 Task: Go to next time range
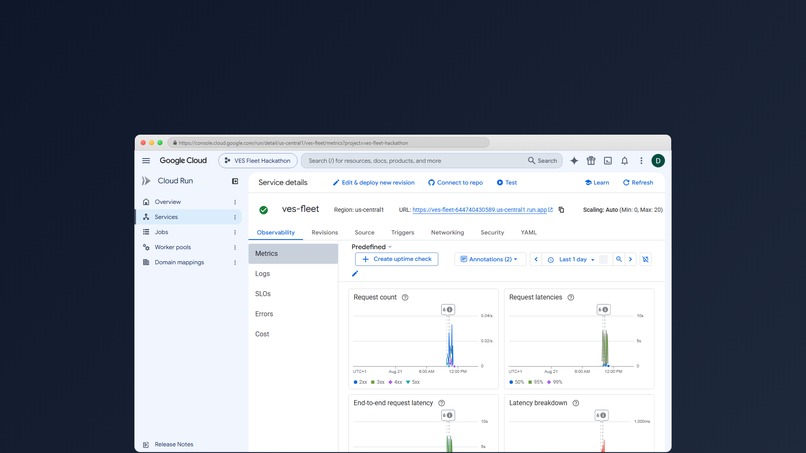click(630, 259)
